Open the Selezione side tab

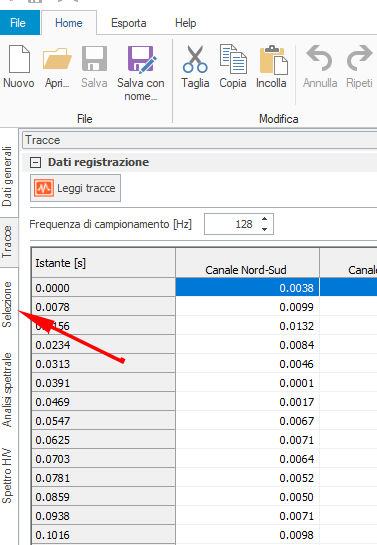coord(8,304)
